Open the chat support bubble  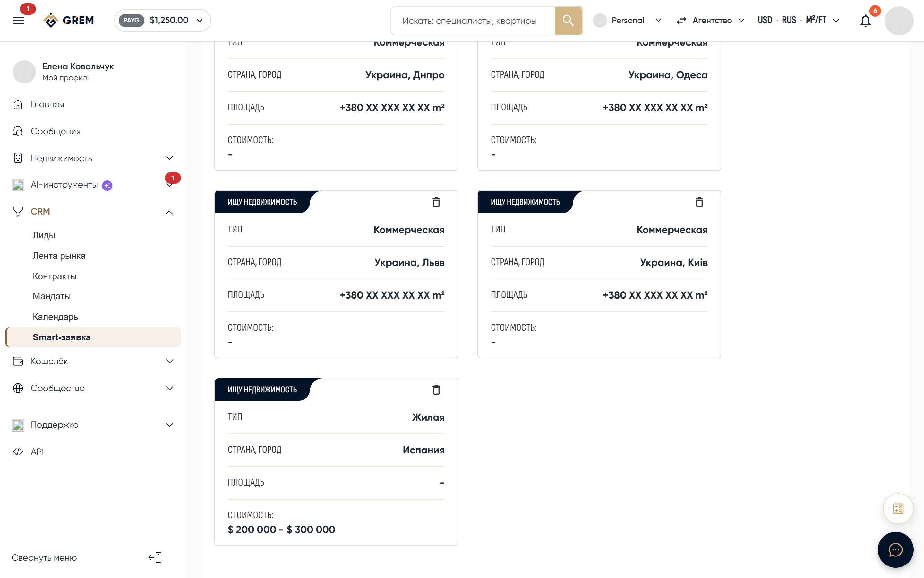click(895, 550)
